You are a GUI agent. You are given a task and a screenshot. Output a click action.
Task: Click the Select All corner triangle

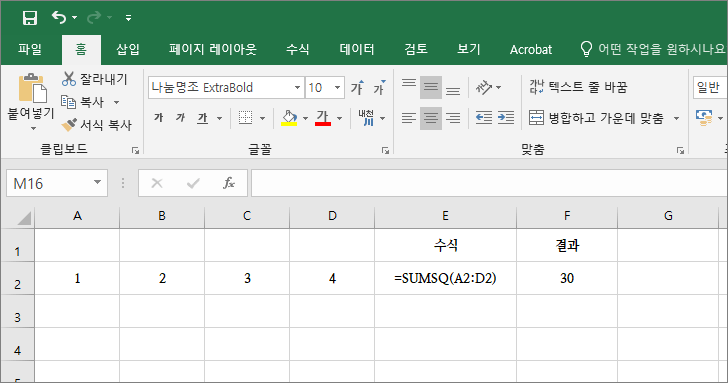pyautogui.click(x=24, y=217)
